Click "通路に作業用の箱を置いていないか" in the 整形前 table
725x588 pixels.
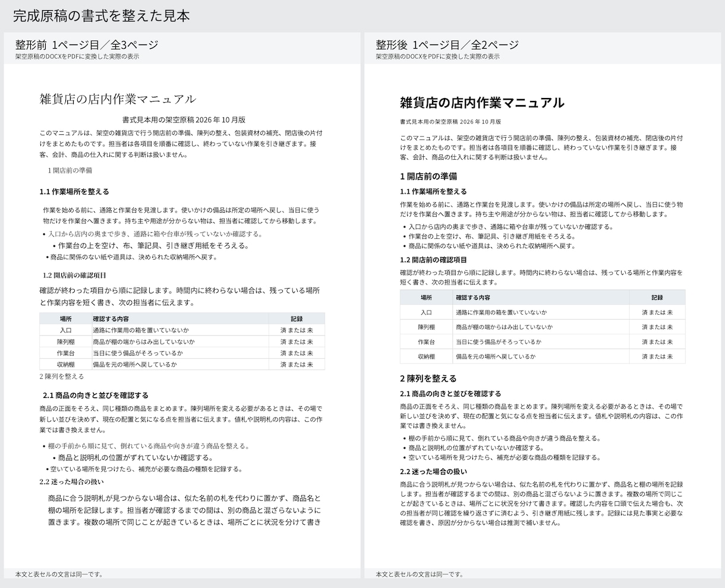[x=141, y=330]
